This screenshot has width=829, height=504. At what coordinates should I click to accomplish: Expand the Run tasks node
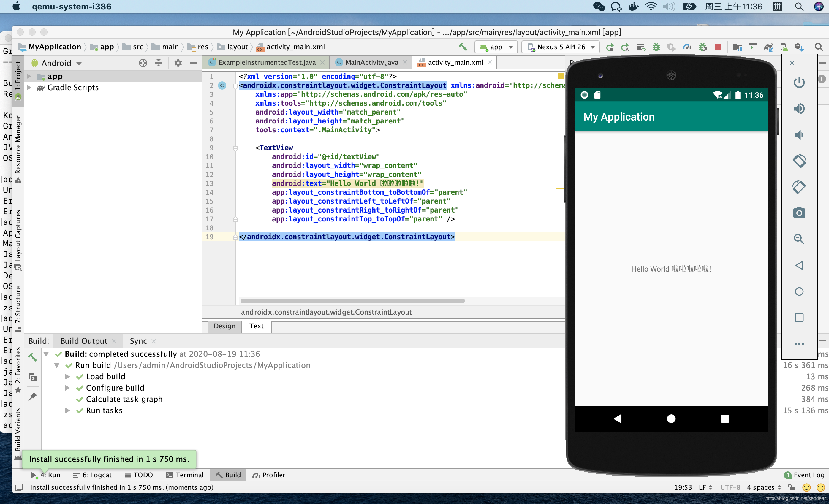click(x=68, y=411)
